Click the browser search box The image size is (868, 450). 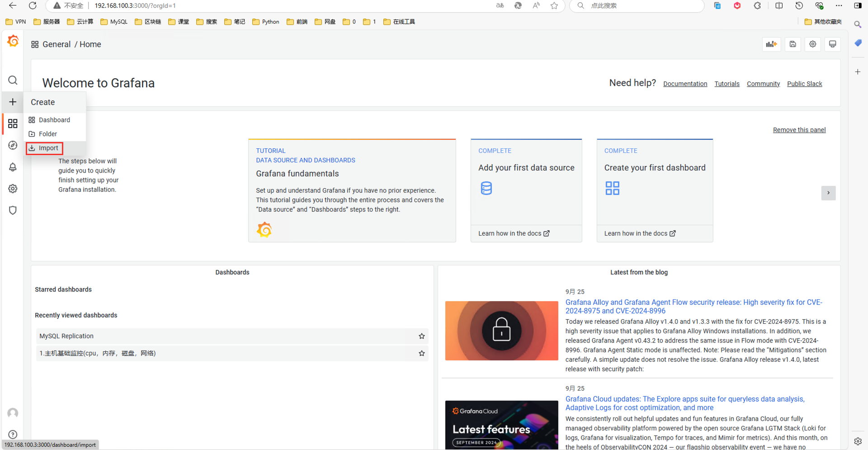[x=637, y=5]
